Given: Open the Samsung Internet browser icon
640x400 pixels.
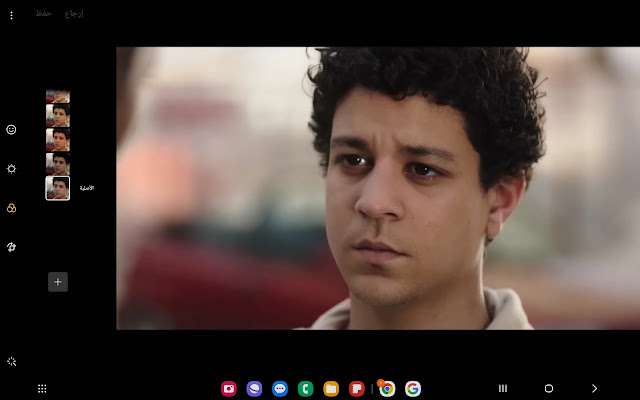Looking at the screenshot, I should pos(254,389).
